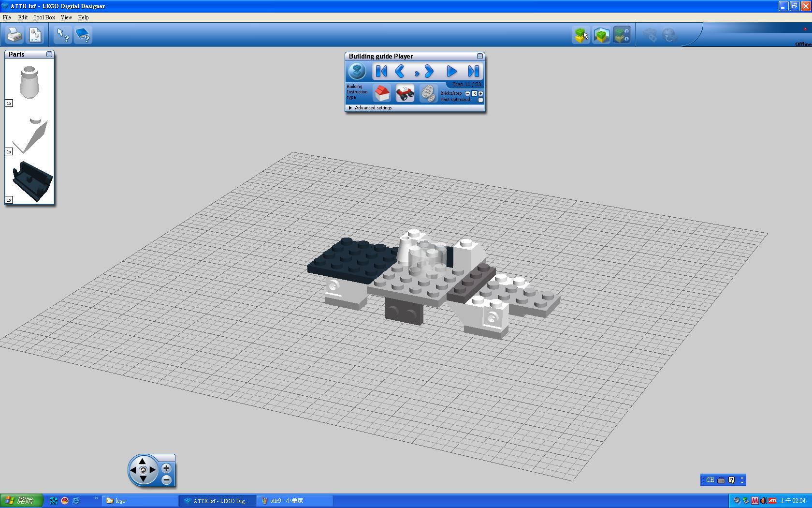Image resolution: width=812 pixels, height=508 pixels.
Task: Click the CH language bar indicator
Action: pos(710,480)
